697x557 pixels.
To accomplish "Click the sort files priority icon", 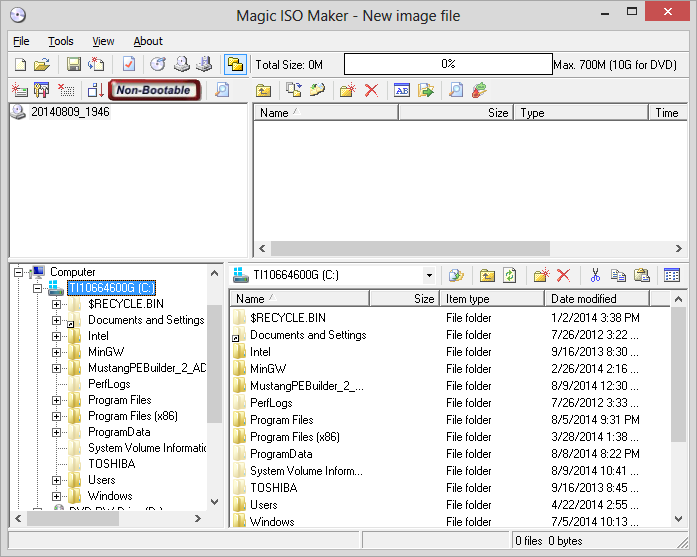I will 96,90.
